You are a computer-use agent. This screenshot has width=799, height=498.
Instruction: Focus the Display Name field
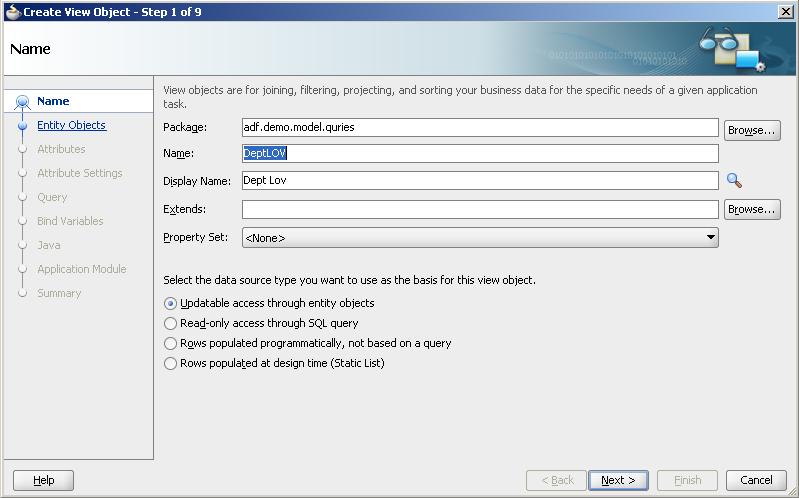(480, 180)
